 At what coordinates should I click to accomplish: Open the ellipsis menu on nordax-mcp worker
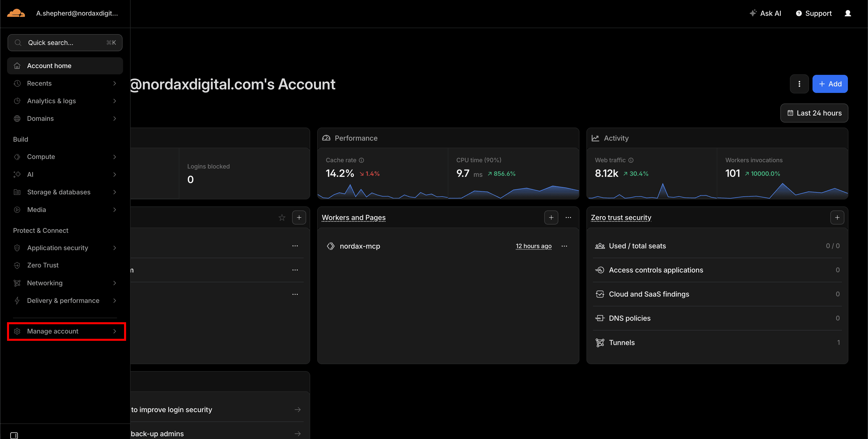564,246
